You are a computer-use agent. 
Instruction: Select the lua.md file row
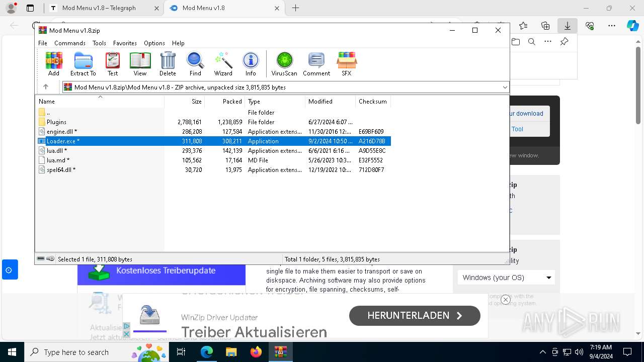213,160
